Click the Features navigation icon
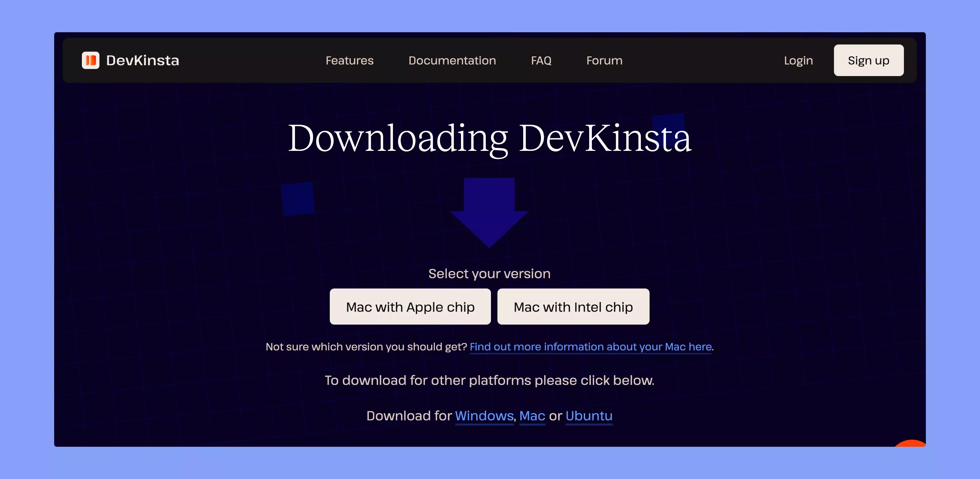The image size is (980, 479). (x=349, y=61)
